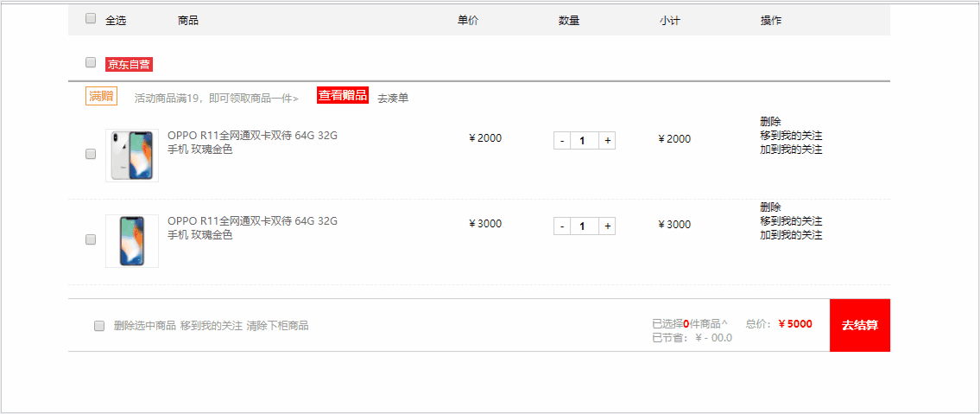Delete the ¥3000 item via 删除

pyautogui.click(x=771, y=207)
